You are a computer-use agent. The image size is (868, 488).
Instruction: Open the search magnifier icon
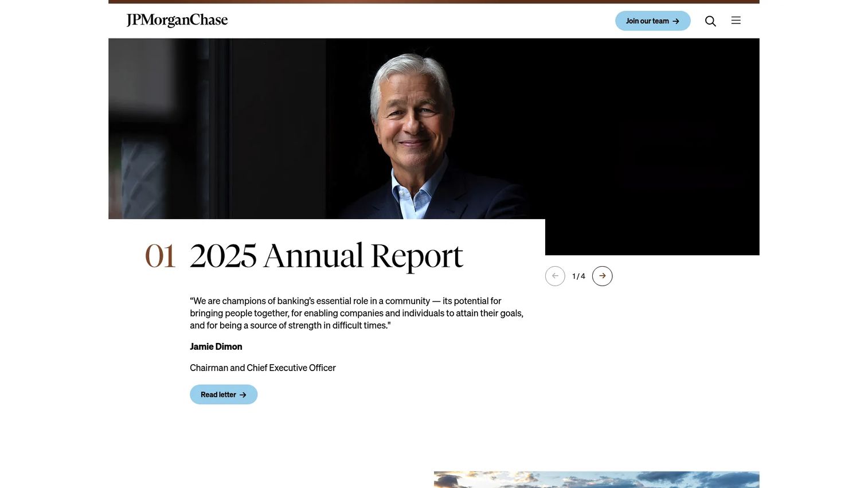coord(710,21)
